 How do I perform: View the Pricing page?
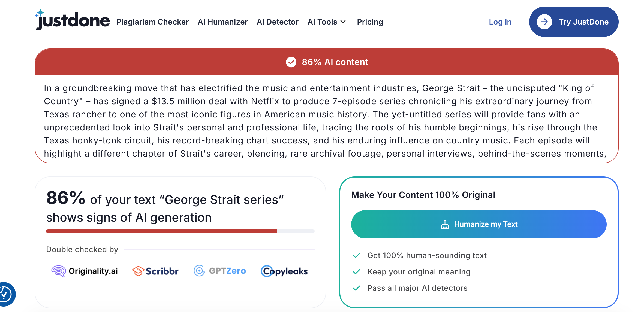[370, 22]
